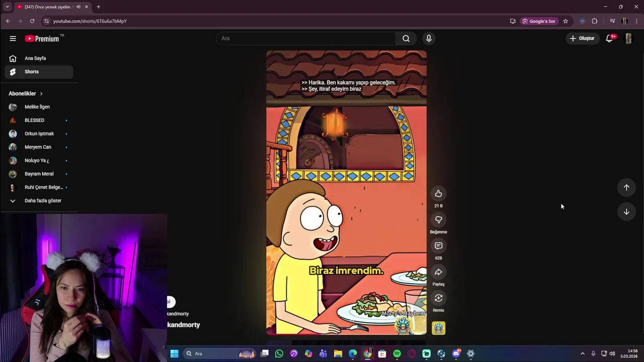Start voice search with microphone icon
644x362 pixels.
(x=429, y=38)
